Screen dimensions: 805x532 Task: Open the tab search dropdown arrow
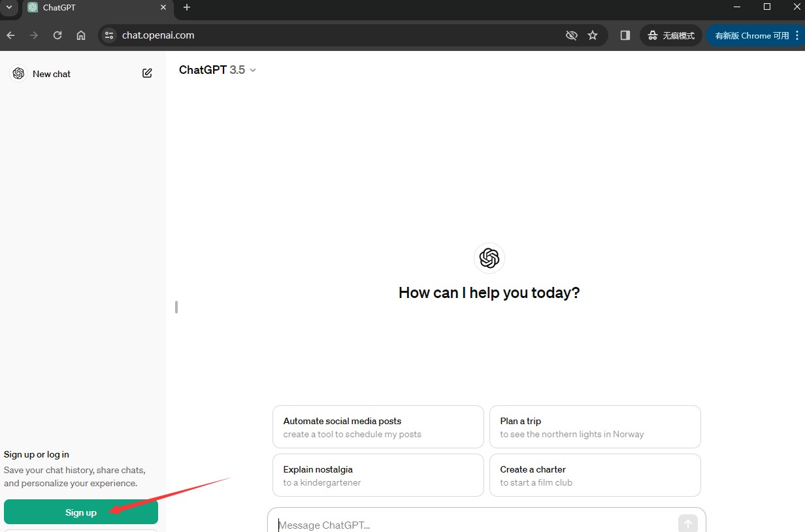pyautogui.click(x=9, y=7)
